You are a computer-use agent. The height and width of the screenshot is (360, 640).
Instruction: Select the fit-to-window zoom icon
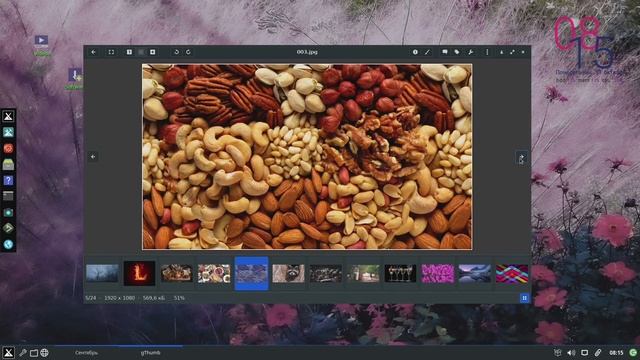click(x=141, y=52)
